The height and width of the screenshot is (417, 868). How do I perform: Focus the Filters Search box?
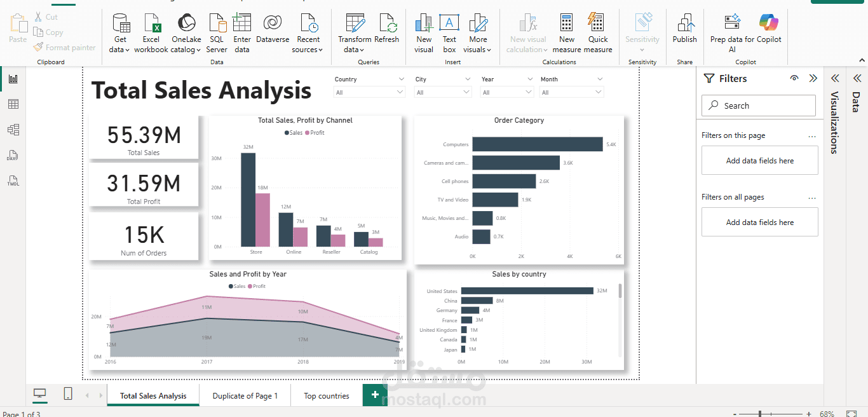759,106
